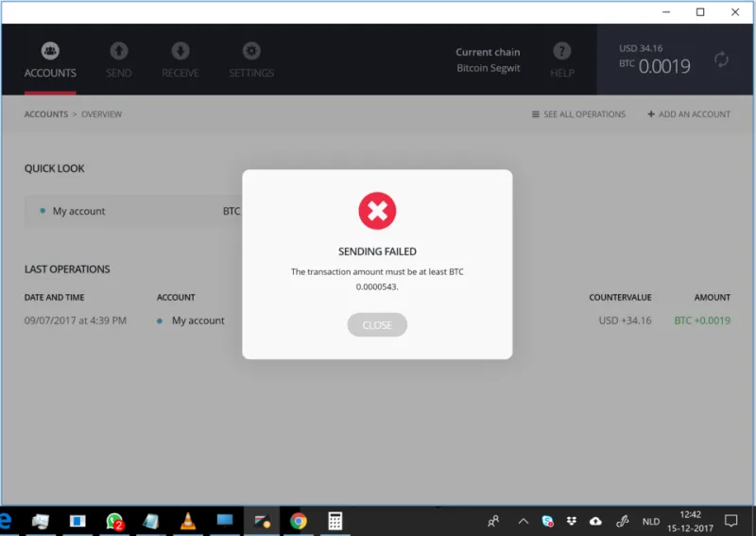756x536 pixels.
Task: Open the Action Center notifications
Action: click(x=730, y=521)
